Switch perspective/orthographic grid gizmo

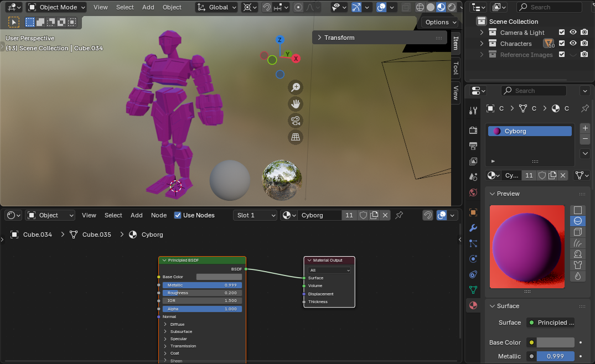click(296, 137)
